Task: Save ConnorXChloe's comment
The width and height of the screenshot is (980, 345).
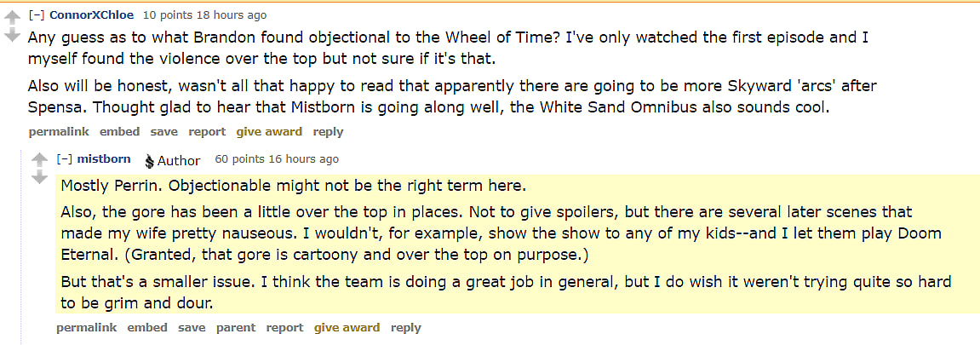Action: (x=164, y=132)
